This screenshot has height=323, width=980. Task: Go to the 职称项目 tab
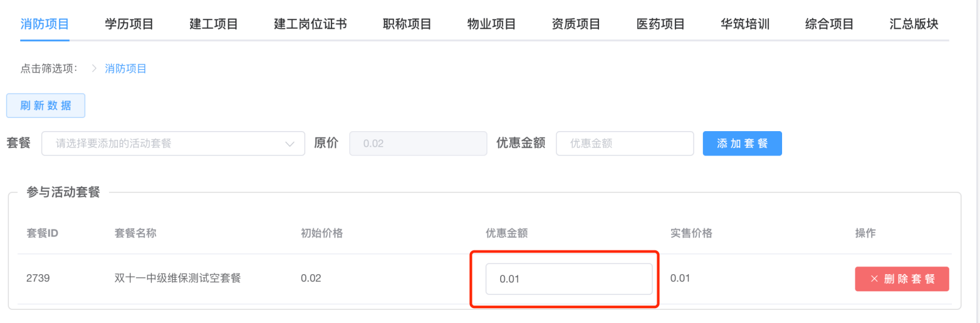407,24
